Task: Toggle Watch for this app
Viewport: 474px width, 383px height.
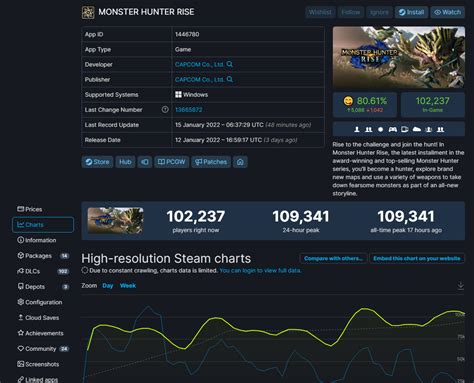Action: pyautogui.click(x=447, y=12)
